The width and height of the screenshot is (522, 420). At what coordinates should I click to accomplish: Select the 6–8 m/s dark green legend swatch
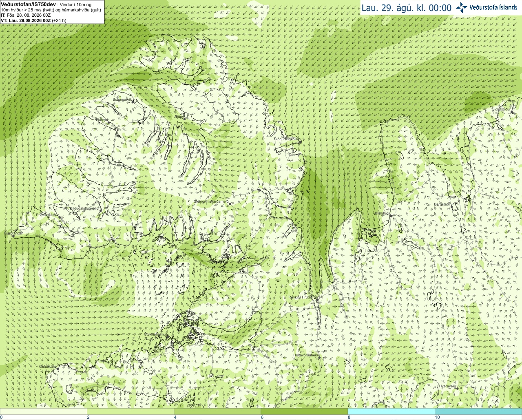304,411
